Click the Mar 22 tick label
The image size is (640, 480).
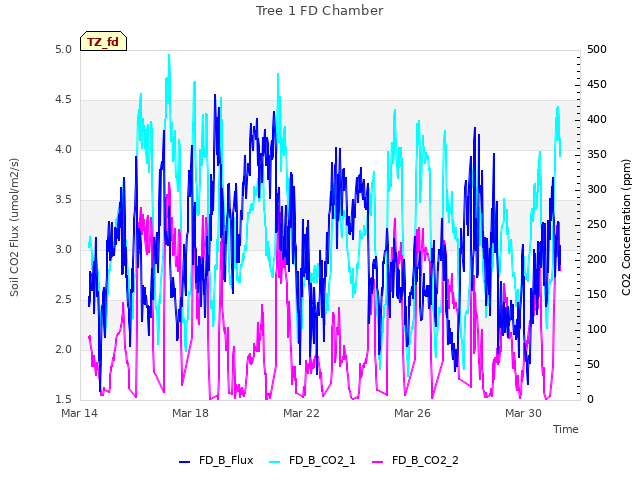pos(301,413)
